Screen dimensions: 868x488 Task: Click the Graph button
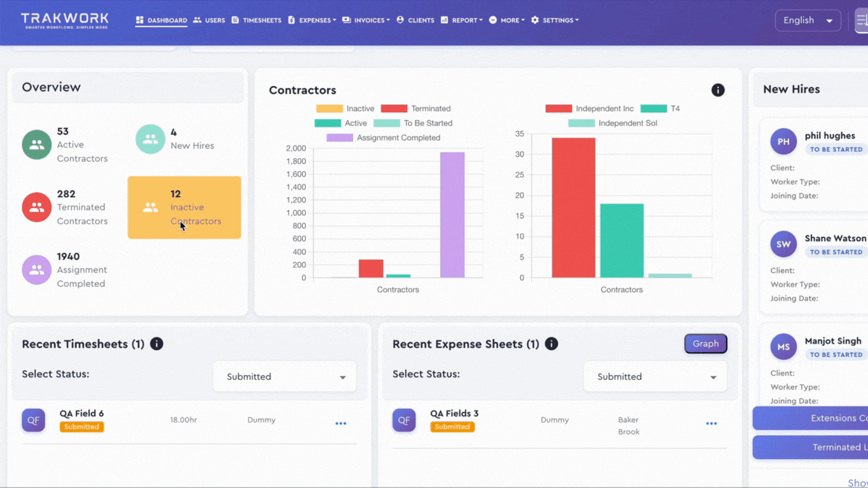click(706, 343)
